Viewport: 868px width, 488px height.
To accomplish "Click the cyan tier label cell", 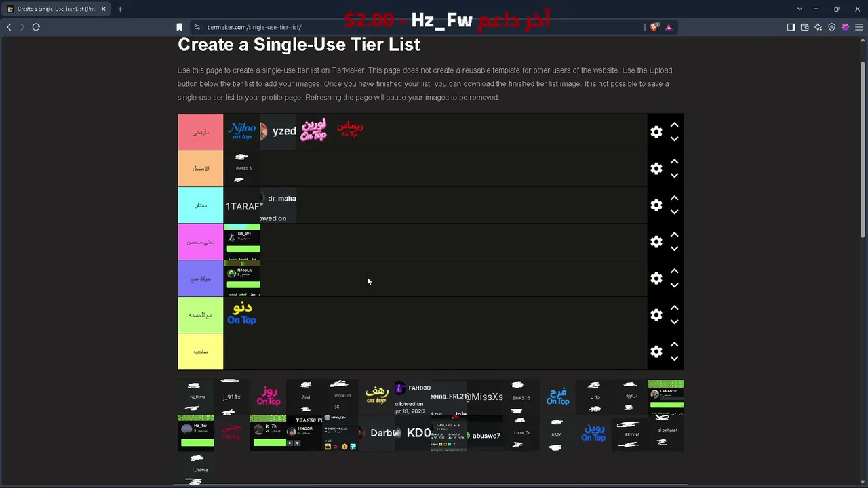I will [x=201, y=205].
